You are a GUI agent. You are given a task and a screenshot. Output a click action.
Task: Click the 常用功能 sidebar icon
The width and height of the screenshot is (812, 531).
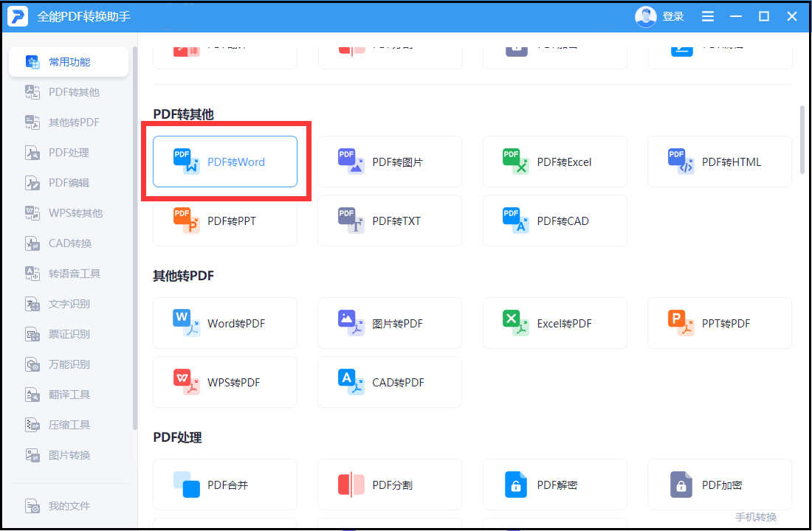[32, 62]
